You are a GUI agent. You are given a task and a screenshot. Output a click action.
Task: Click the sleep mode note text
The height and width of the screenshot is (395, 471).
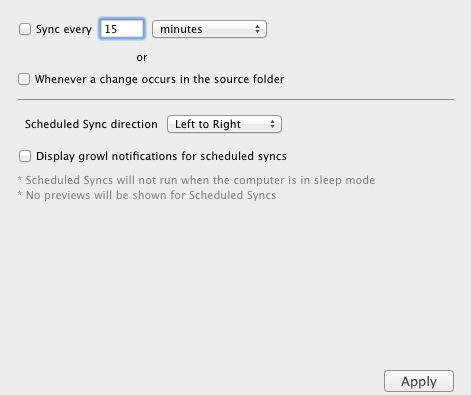click(196, 180)
